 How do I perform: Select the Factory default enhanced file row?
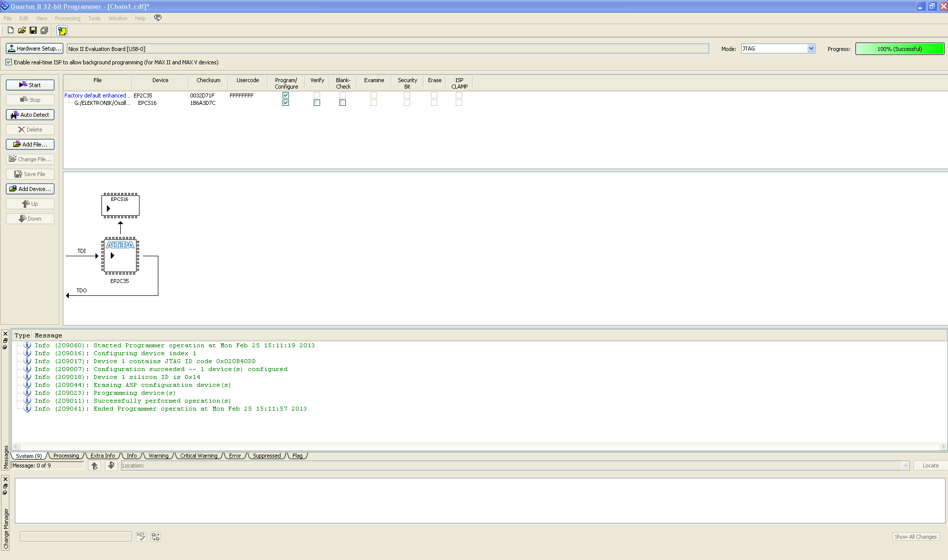97,95
